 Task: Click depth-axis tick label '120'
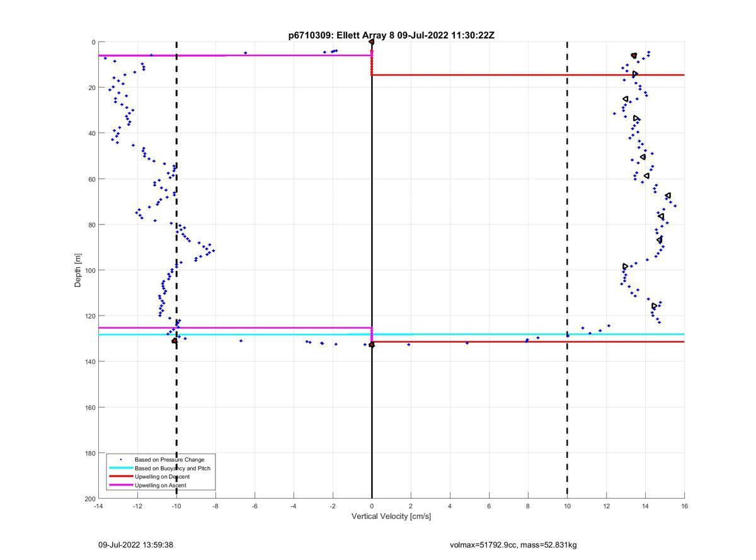tap(90, 316)
